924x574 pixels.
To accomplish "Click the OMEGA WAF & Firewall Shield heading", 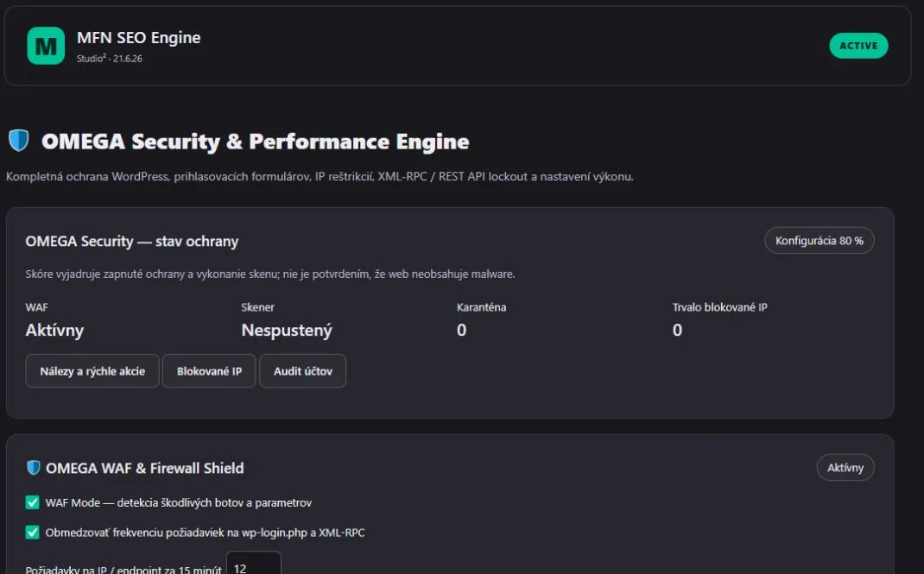I will 145,468.
